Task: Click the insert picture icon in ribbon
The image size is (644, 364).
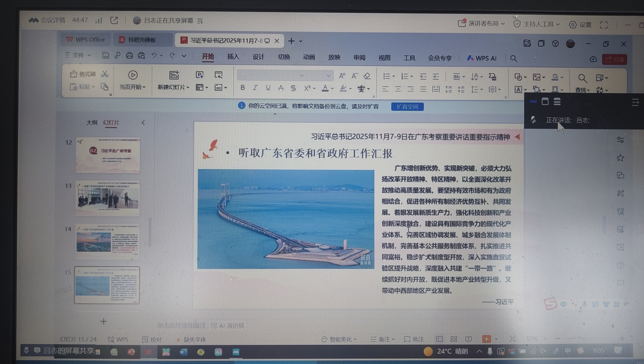Action: (536, 77)
